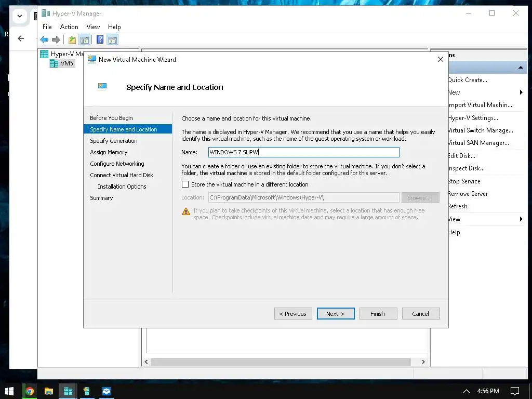Open the File menu
Screen dimensions: 532x399
(47, 27)
